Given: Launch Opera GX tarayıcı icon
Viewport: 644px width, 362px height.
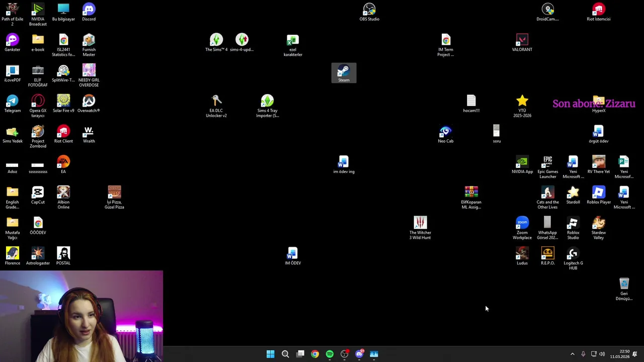Looking at the screenshot, I should pos(38,106).
